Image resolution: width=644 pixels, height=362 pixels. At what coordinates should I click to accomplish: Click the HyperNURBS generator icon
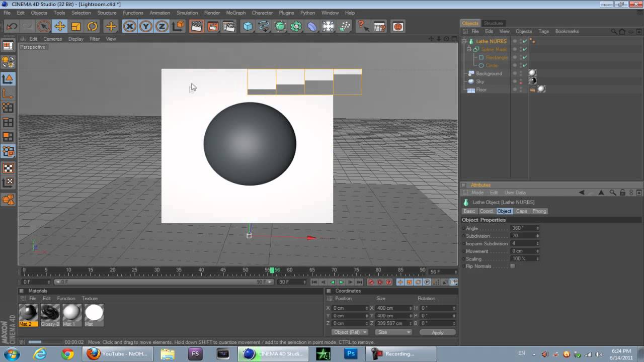(x=280, y=26)
